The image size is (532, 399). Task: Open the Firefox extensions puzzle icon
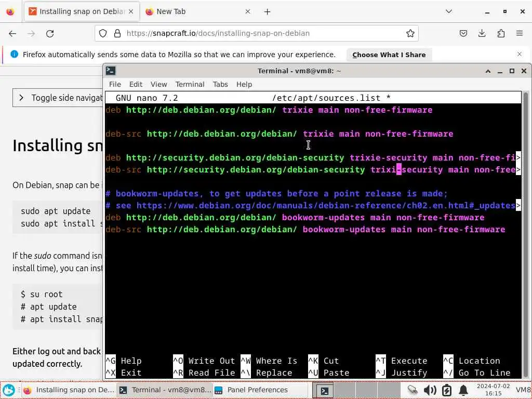click(x=501, y=33)
